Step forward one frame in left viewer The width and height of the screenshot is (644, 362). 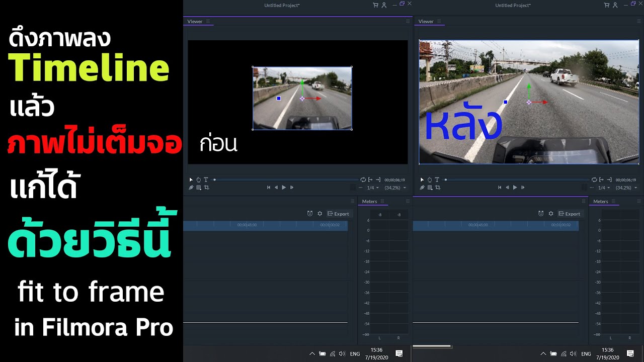tap(291, 188)
